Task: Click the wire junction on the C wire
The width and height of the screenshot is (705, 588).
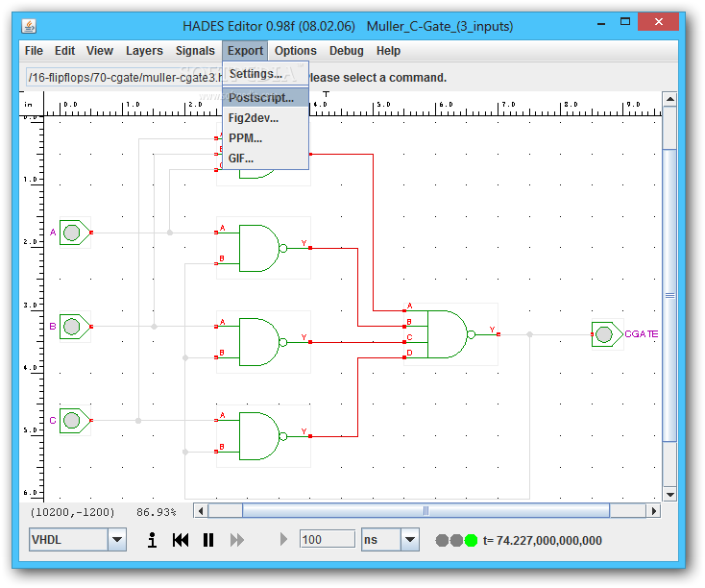Action: tap(138, 421)
